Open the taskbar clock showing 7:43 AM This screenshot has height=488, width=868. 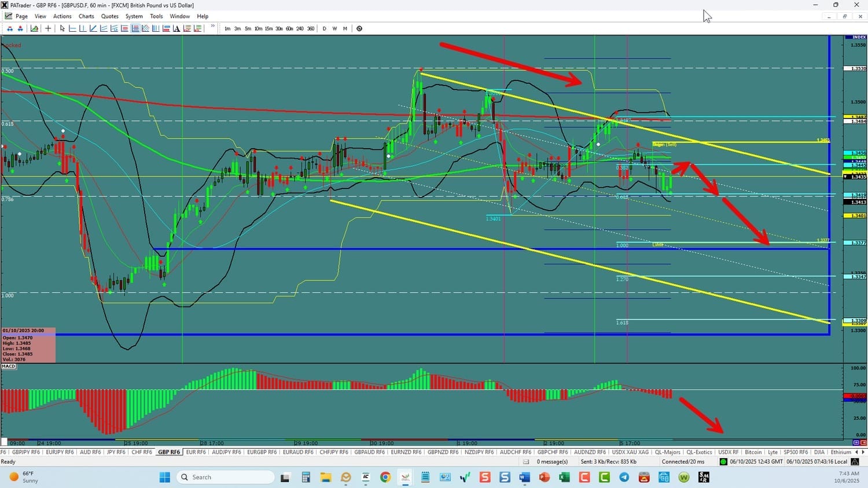[847, 477]
